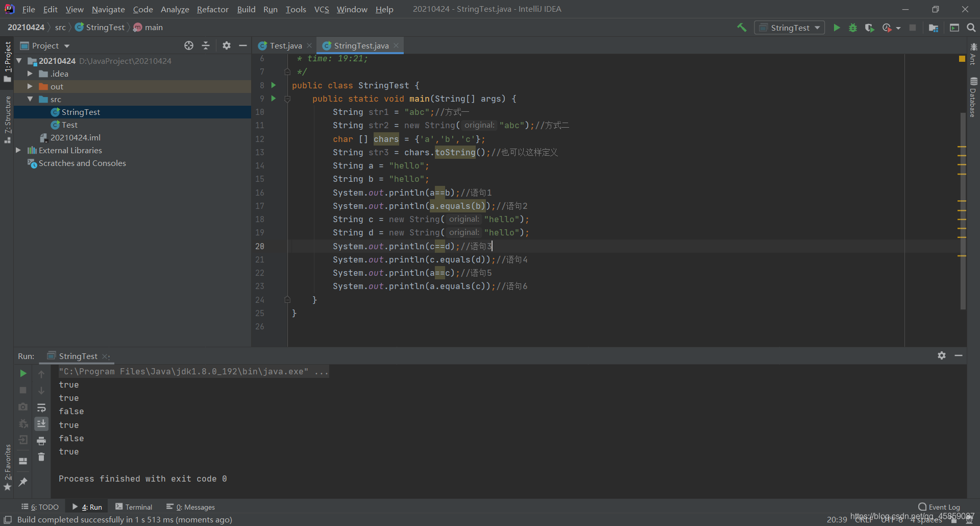The width and height of the screenshot is (980, 526).
Task: Open Project Structure icon
Action: [x=934, y=28]
